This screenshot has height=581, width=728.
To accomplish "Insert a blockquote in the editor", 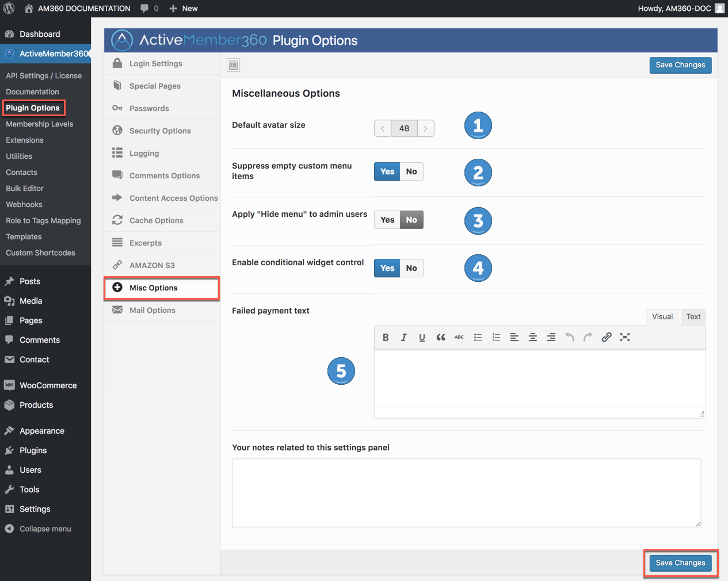I will point(441,338).
